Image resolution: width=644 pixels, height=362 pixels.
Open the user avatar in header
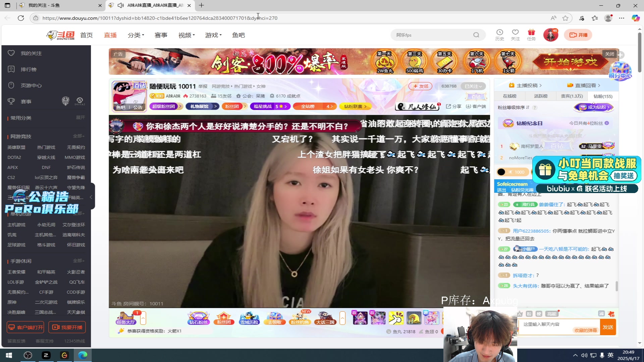pyautogui.click(x=550, y=35)
